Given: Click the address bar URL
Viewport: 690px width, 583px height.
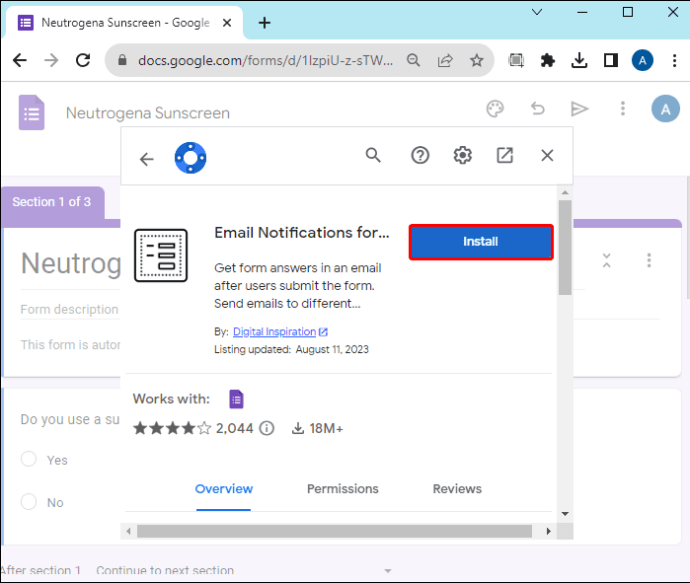Looking at the screenshot, I should click(265, 60).
